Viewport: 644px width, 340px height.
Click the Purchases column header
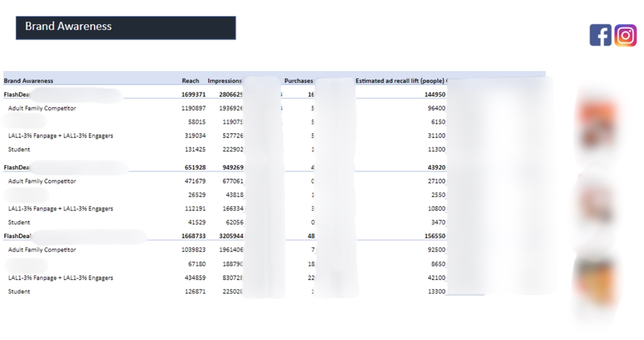point(299,81)
